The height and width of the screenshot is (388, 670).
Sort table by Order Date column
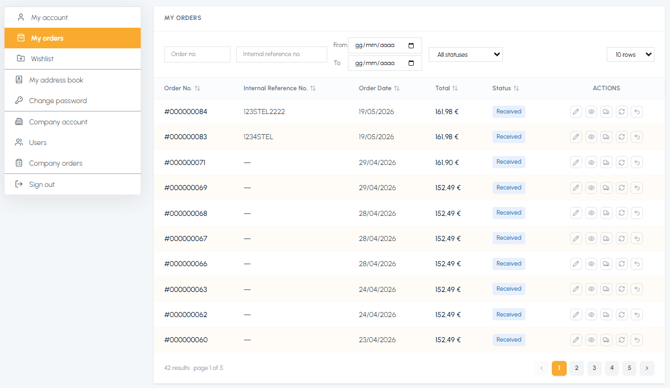379,88
